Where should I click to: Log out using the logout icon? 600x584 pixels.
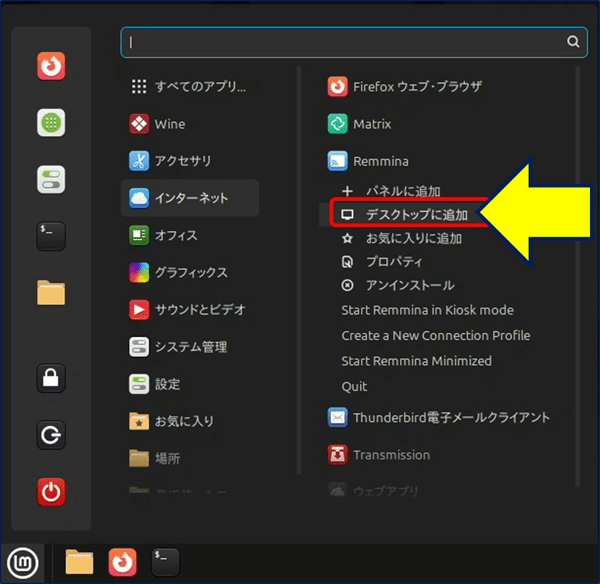(51, 435)
